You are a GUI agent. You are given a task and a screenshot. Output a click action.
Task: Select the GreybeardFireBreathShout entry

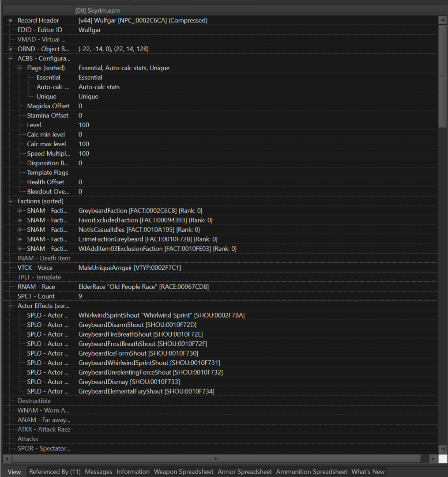pyautogui.click(x=140, y=334)
